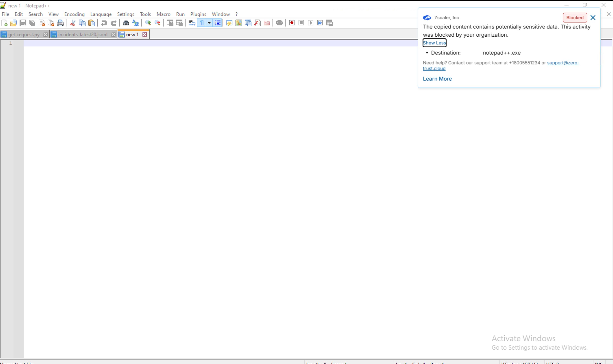
Task: Toggle the Document Map panel
Action: coord(239,23)
